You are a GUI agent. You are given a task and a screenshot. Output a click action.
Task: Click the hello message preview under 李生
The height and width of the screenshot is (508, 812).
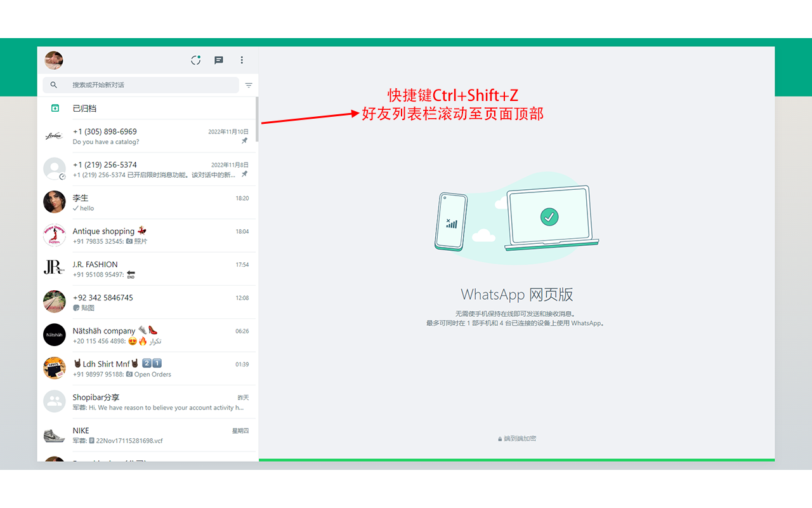pyautogui.click(x=87, y=208)
